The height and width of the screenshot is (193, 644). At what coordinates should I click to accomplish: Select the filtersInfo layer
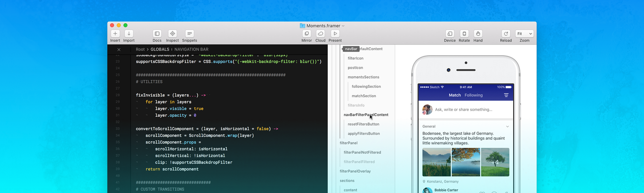(356, 105)
